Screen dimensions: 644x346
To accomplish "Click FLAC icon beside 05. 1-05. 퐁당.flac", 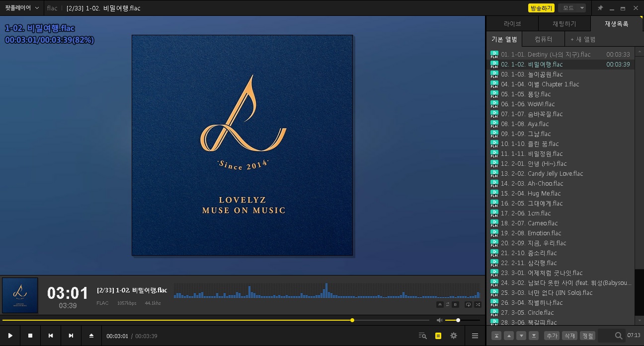I will click(x=494, y=94).
